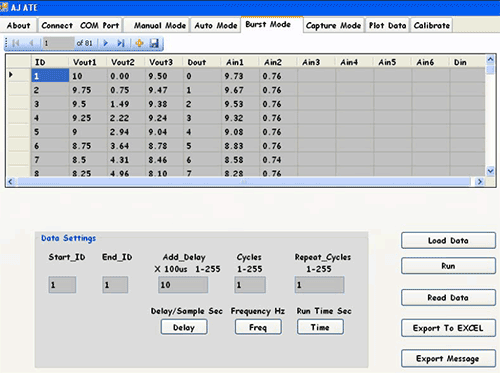Screen dimensions: 500x373
Task: Select Vout2 cell showing 3.64
Action: (126, 146)
